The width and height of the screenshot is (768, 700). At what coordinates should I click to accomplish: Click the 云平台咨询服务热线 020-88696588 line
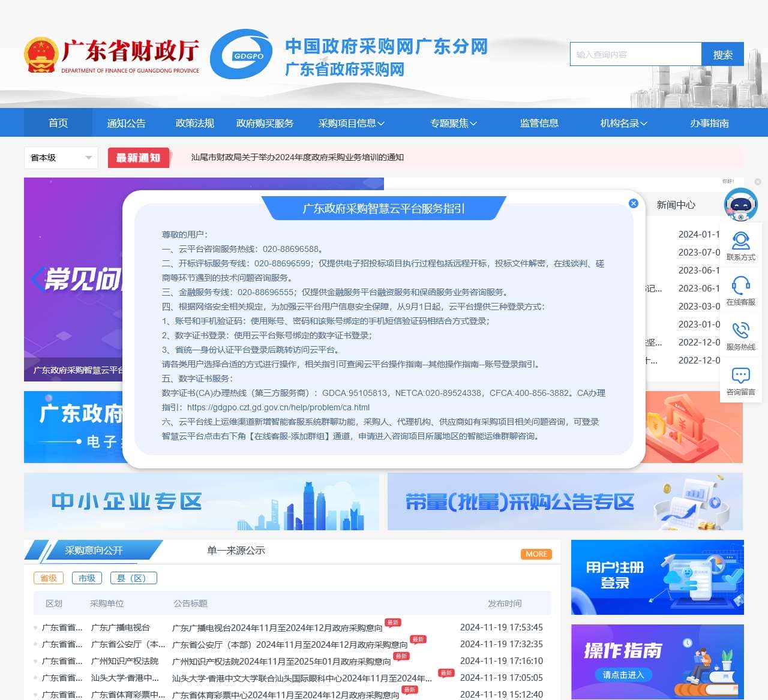[x=244, y=249]
